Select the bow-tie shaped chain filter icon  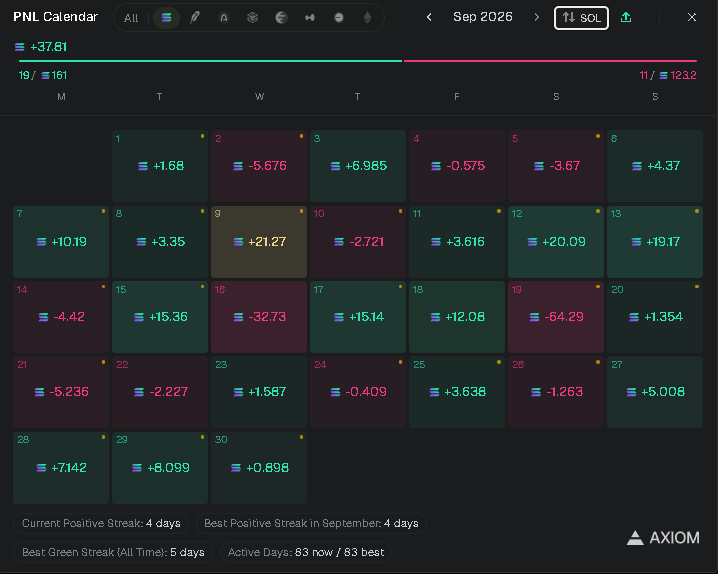pos(310,18)
